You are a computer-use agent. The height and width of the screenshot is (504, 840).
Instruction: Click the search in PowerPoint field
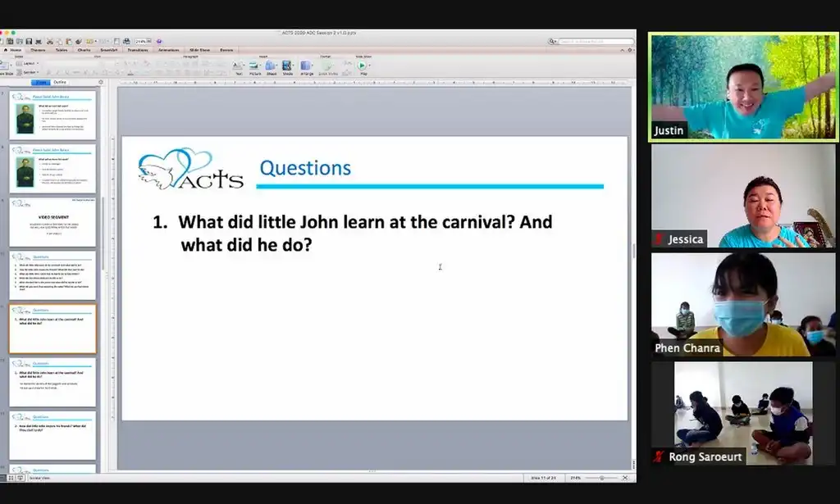(596, 41)
